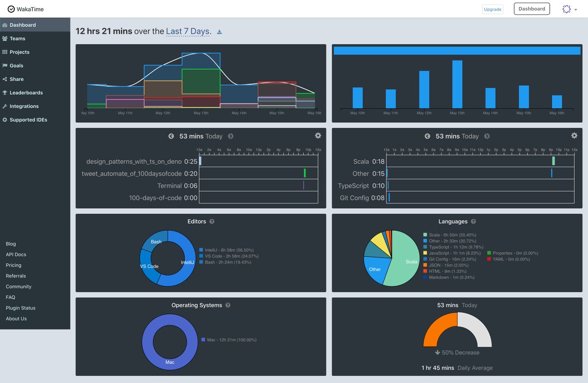Click the Goals flag icon
This screenshot has width=588, height=383.
(x=5, y=66)
